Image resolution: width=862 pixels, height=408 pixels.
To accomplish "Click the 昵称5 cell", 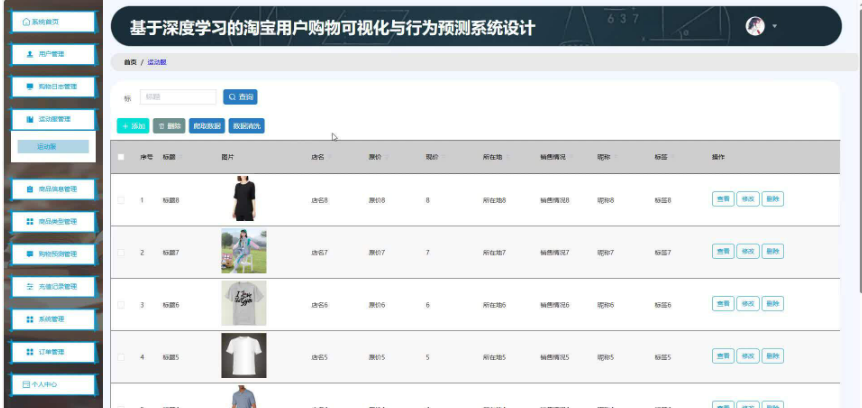I will 606,357.
